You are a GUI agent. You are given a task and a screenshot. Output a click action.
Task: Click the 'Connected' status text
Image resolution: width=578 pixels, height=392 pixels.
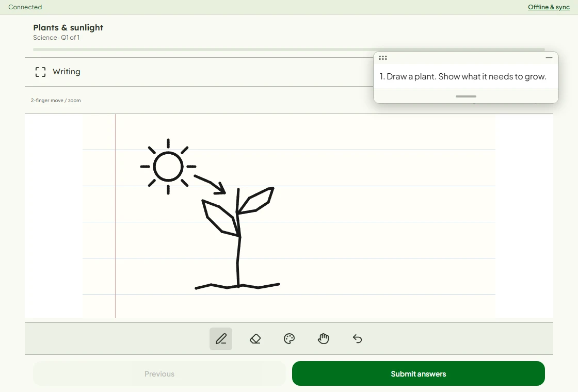tap(25, 7)
